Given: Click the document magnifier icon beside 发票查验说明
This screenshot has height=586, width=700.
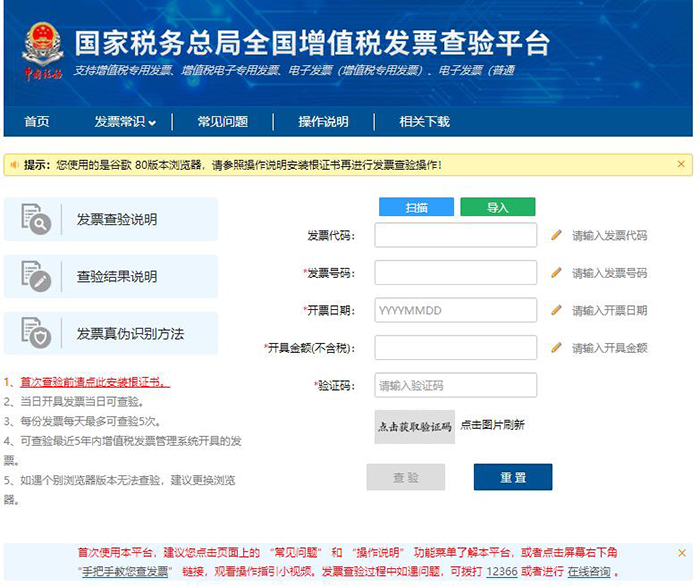Looking at the screenshot, I should click(x=36, y=219).
